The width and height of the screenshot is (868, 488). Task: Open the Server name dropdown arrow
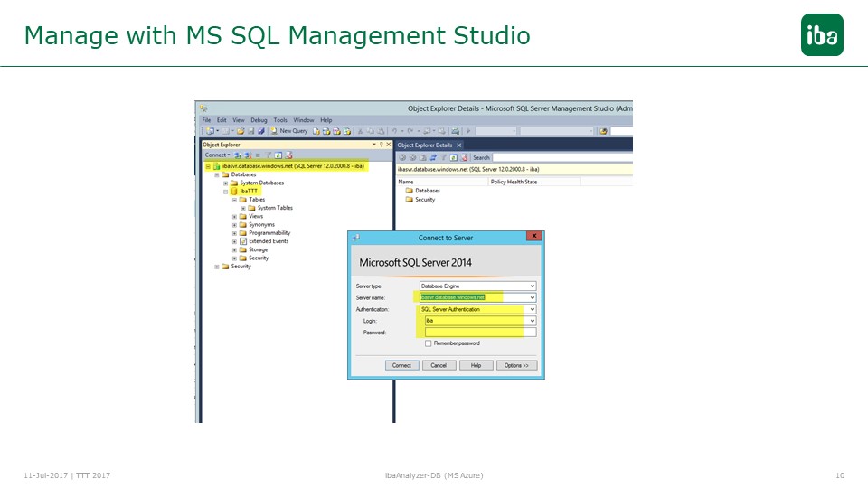tap(532, 297)
